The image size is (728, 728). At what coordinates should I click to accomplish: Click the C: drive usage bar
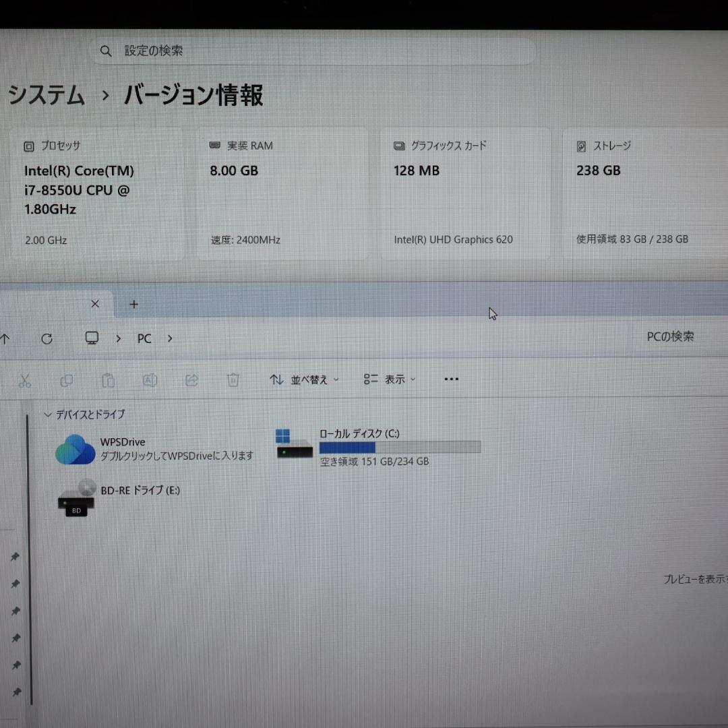point(400,447)
